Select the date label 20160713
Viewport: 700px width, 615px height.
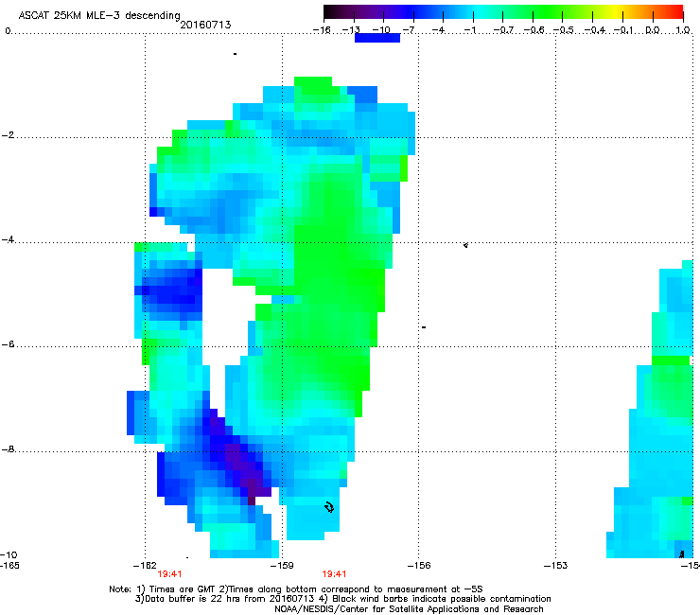(205, 25)
